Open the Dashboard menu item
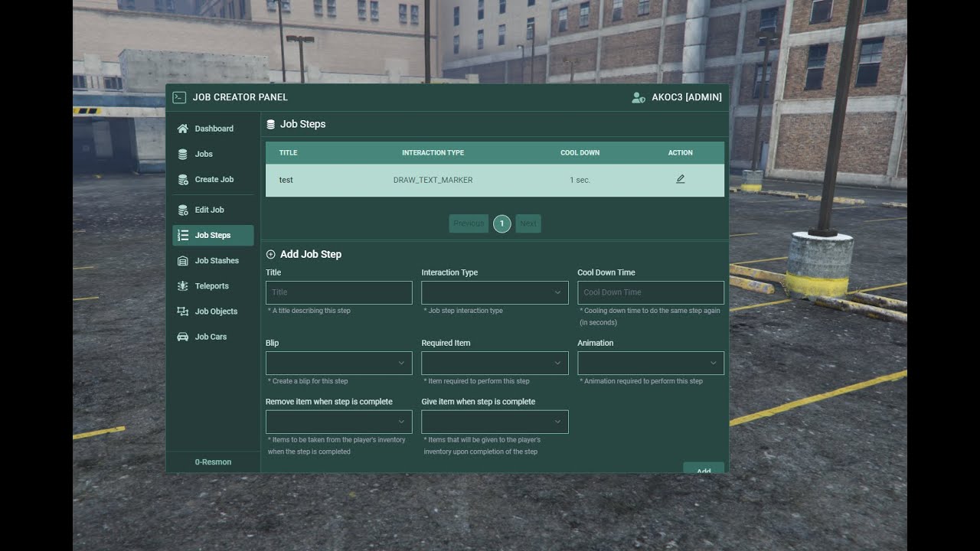Screen dimensions: 980x551 (213, 129)
